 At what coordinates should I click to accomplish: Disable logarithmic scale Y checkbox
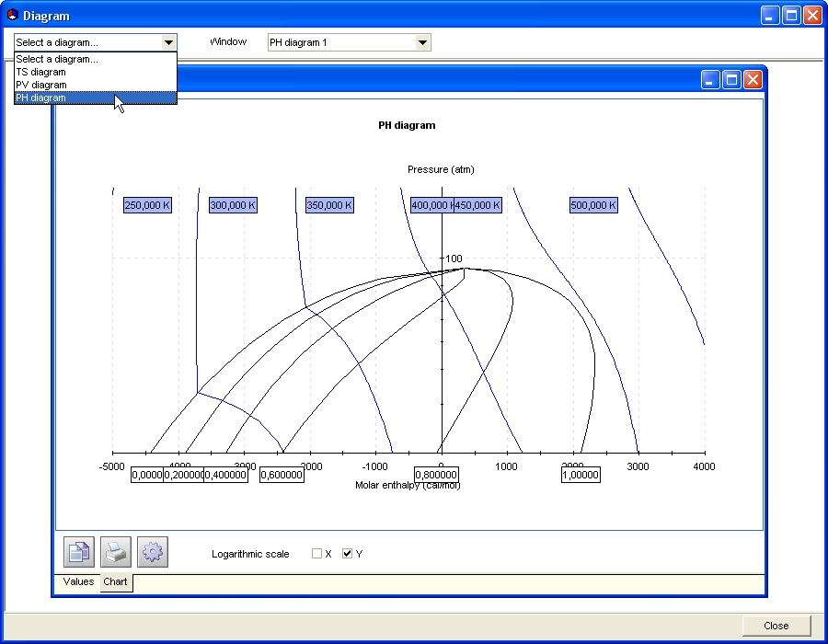click(x=347, y=553)
